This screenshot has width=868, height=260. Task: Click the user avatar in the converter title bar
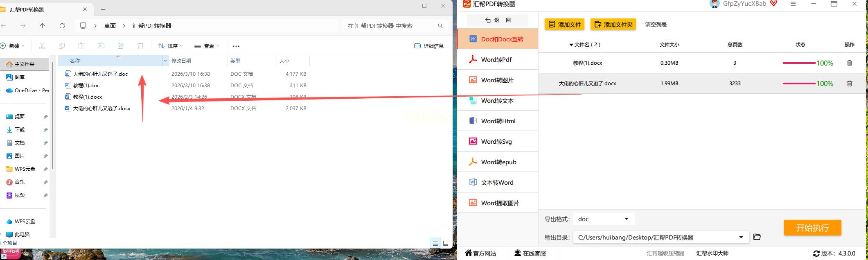(715, 4)
